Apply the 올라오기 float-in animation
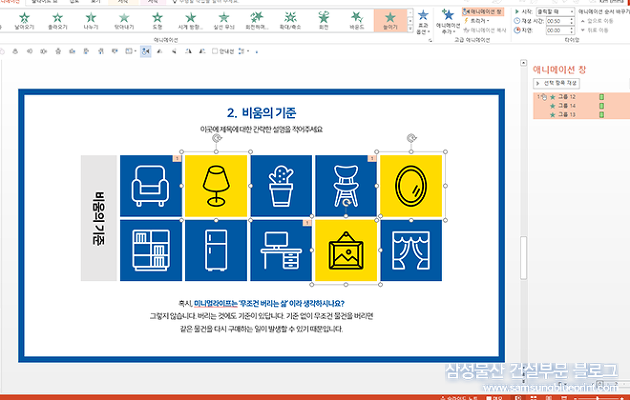Image resolution: width=630 pixels, height=400 pixels. tap(57, 20)
